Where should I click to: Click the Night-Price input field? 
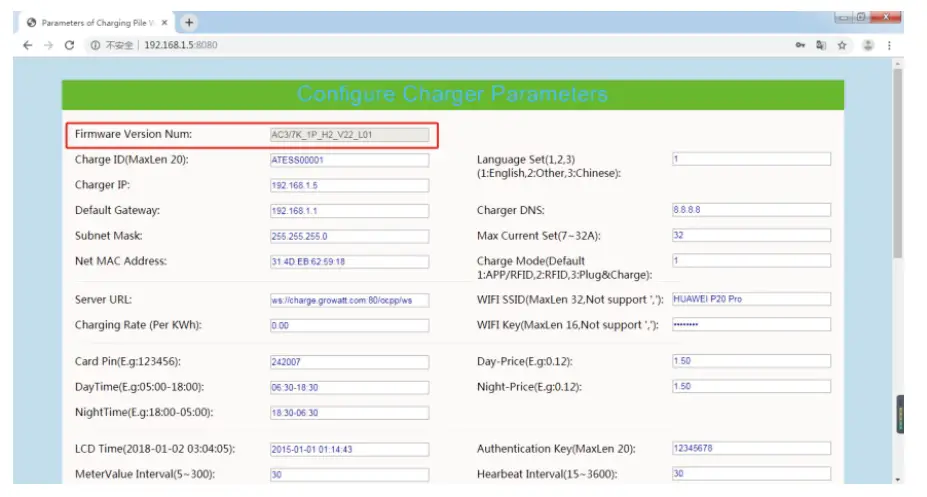click(751, 386)
